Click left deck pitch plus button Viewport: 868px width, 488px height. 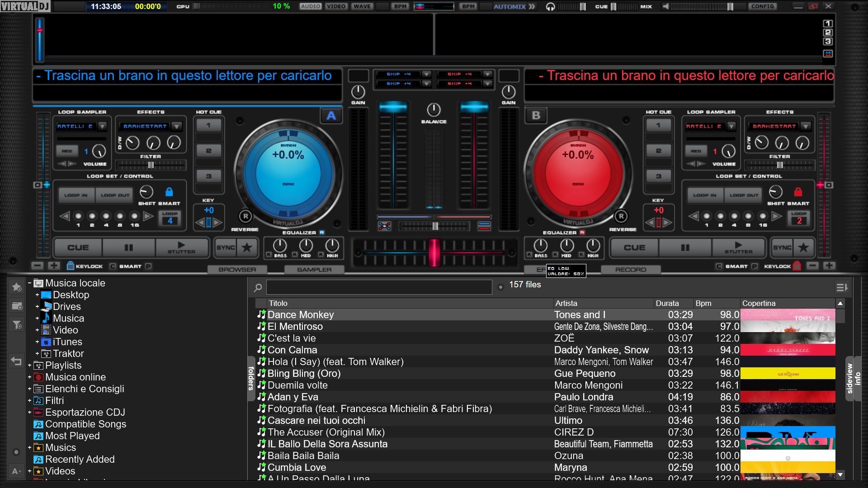pyautogui.click(x=54, y=266)
